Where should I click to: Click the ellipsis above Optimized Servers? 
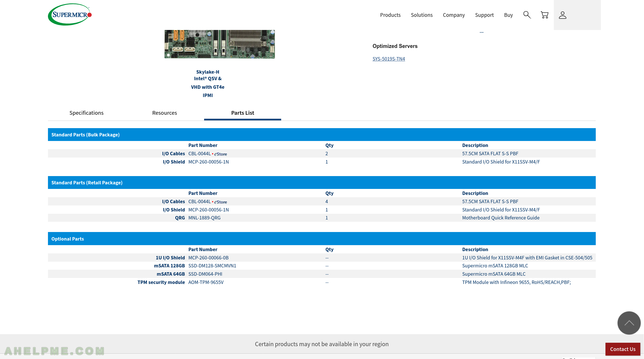pos(481,32)
